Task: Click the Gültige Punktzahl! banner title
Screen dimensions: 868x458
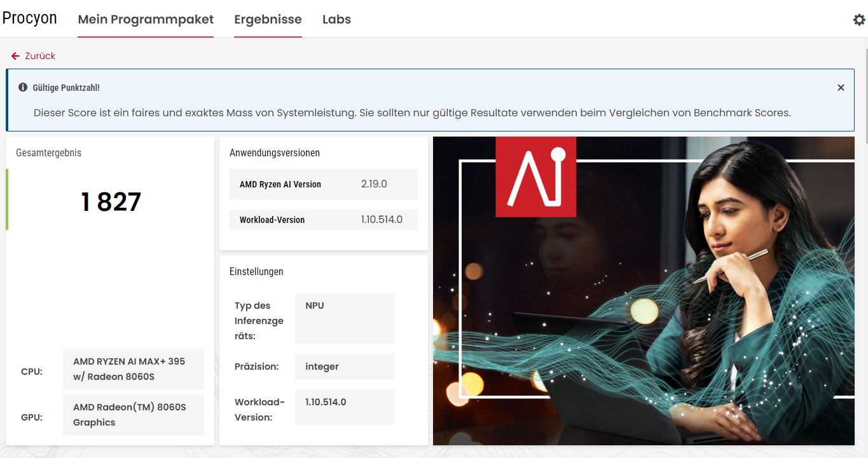Action: [66, 88]
